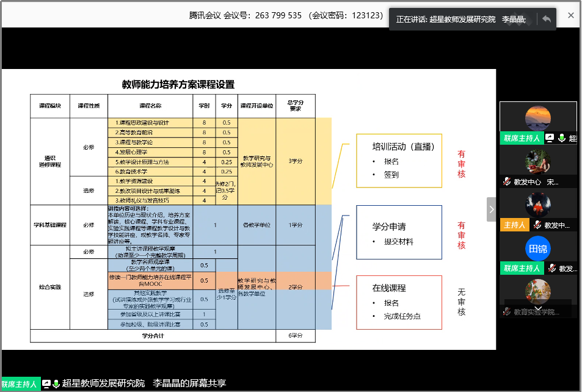Click the table header 课程开设单位
This screenshot has width=582, height=392.
[x=257, y=106]
